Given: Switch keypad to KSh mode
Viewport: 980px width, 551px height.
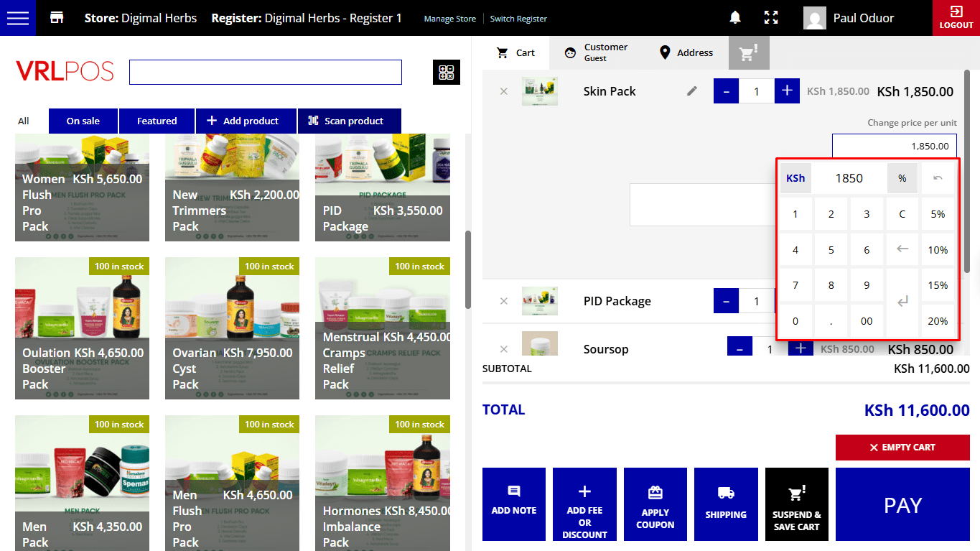Looking at the screenshot, I should pos(795,178).
